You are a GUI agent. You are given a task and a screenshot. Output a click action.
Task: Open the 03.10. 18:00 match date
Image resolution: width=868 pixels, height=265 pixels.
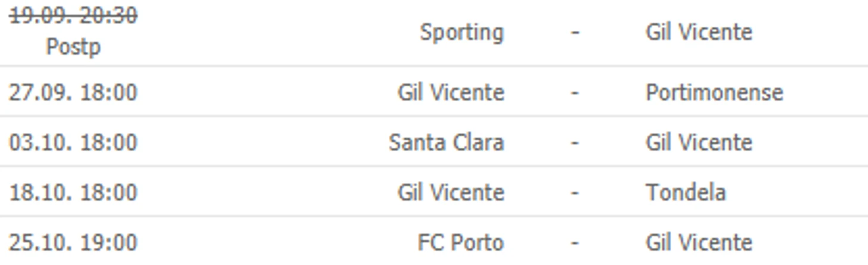(73, 143)
